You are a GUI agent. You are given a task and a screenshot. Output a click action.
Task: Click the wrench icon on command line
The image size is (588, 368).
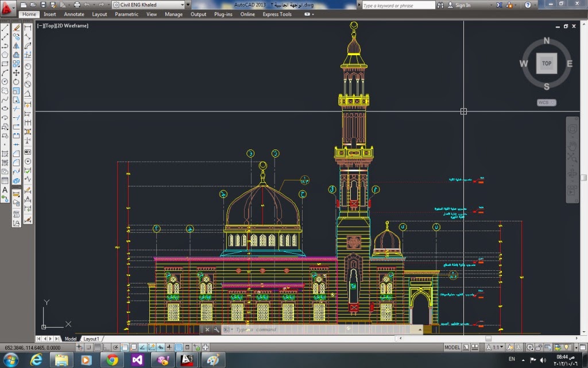[x=216, y=329]
